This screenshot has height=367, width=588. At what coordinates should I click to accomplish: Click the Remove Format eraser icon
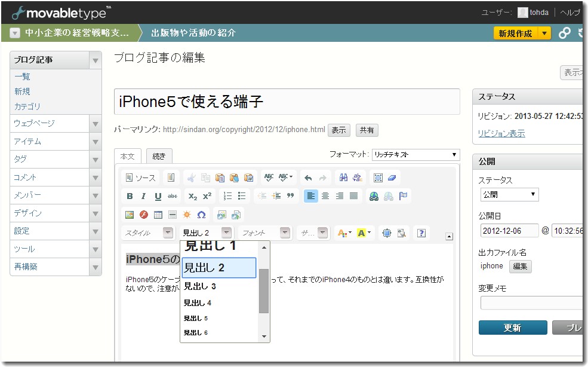pyautogui.click(x=392, y=178)
